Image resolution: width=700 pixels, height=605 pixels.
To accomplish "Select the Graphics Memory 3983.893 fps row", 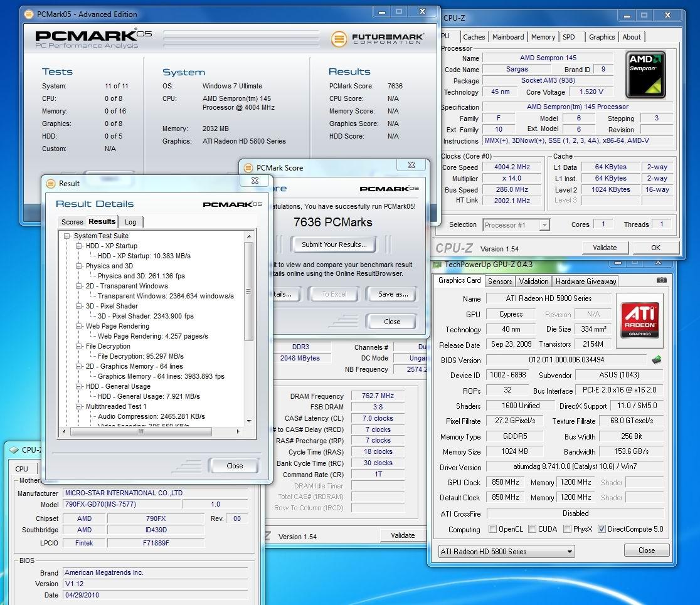I will tap(161, 376).
